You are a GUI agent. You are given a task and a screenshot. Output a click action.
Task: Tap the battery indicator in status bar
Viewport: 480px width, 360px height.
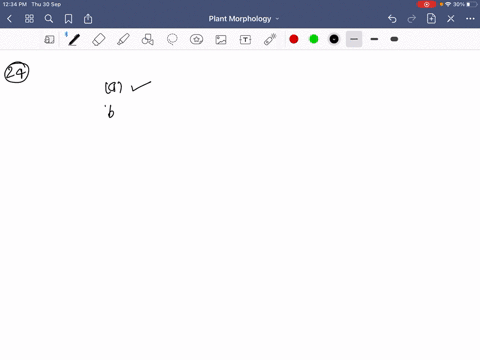click(472, 4)
